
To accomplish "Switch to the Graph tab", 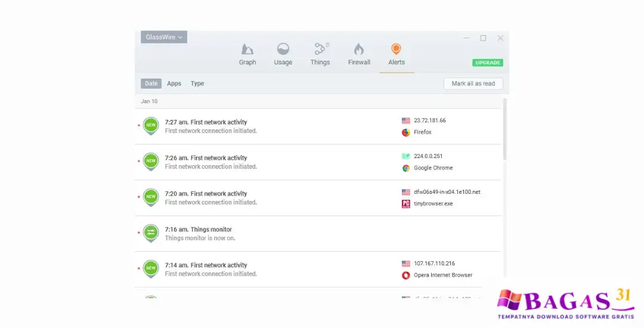I will (x=247, y=55).
